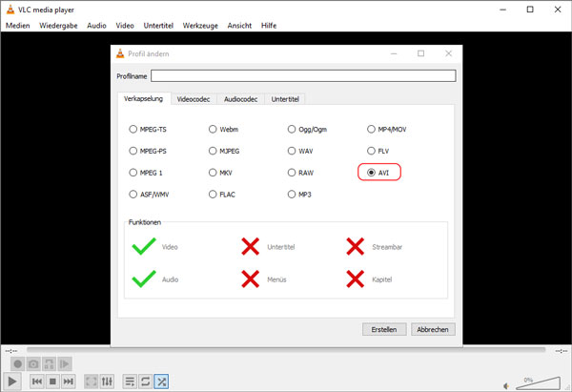This screenshot has width=572, height=392.
Task: Switch to the Verkapselung tab
Action: [x=144, y=98]
